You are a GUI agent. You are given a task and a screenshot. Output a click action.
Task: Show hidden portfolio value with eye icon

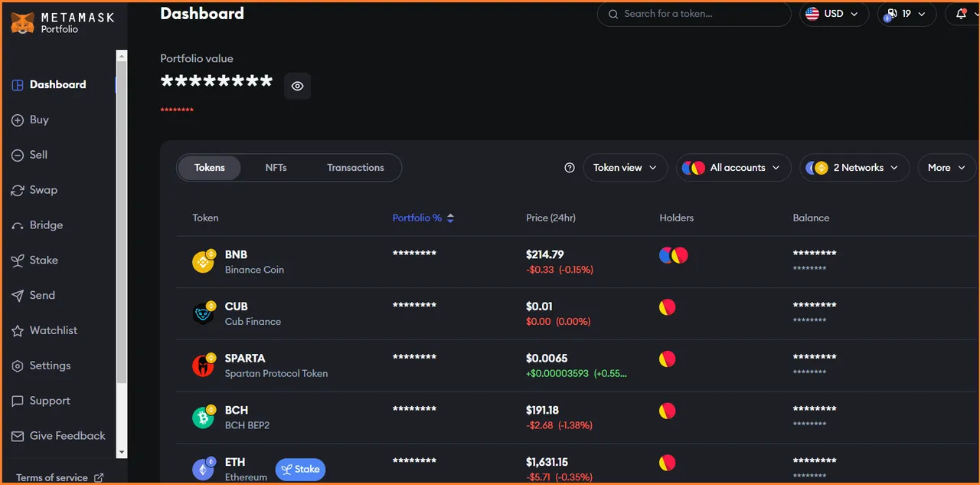pyautogui.click(x=297, y=86)
